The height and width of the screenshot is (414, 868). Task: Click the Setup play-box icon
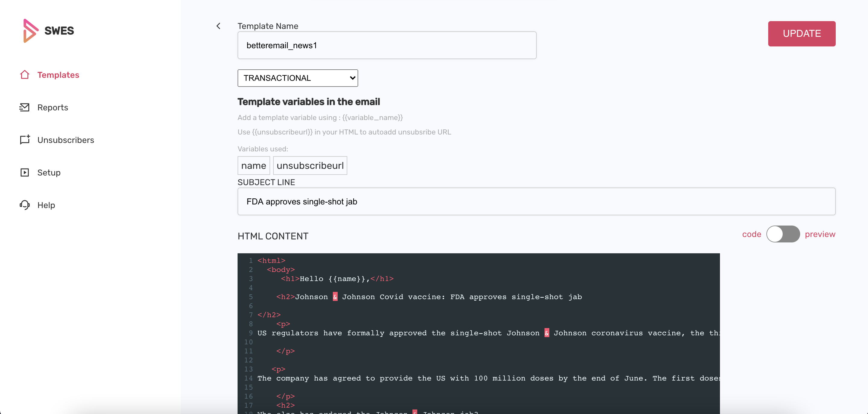coord(25,172)
